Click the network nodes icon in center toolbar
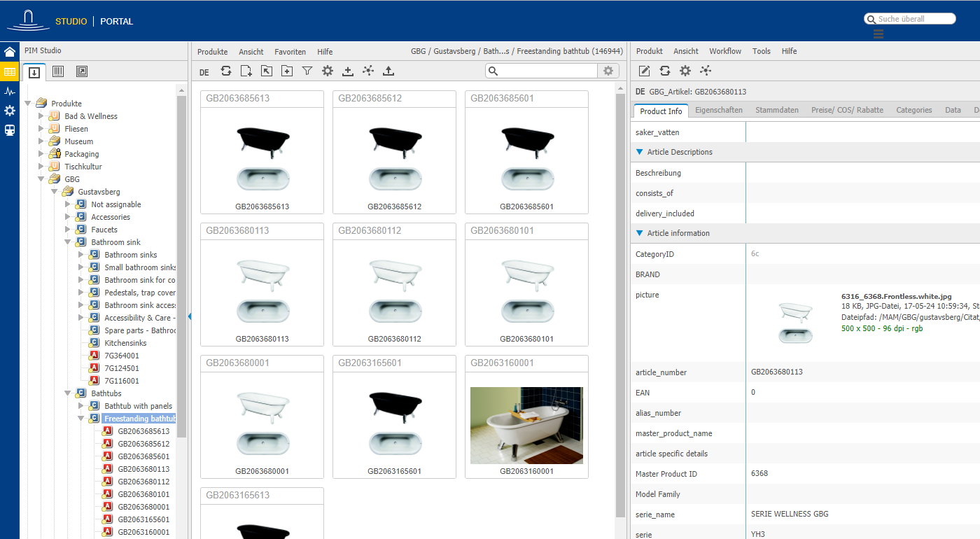Viewport: 980px width, 539px height. (368, 71)
